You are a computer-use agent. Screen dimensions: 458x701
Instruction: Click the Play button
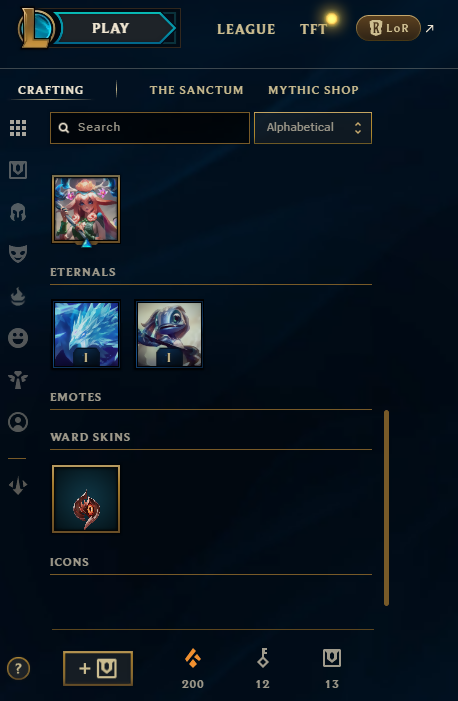click(110, 28)
